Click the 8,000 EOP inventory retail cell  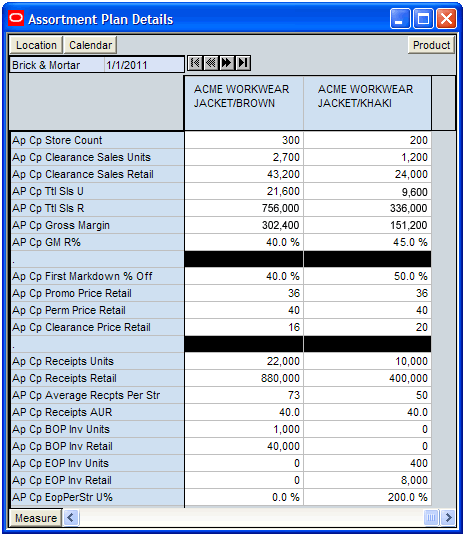coord(367,480)
